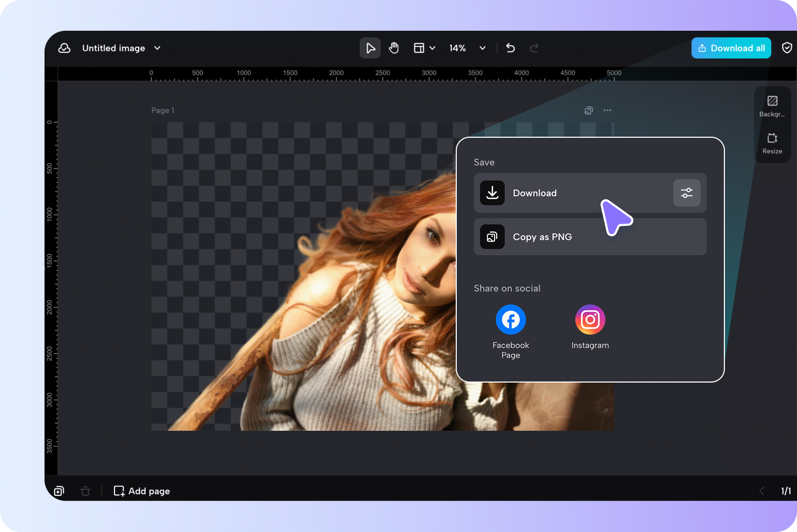Click the undo arrow
The height and width of the screenshot is (532, 797).
pyautogui.click(x=510, y=48)
